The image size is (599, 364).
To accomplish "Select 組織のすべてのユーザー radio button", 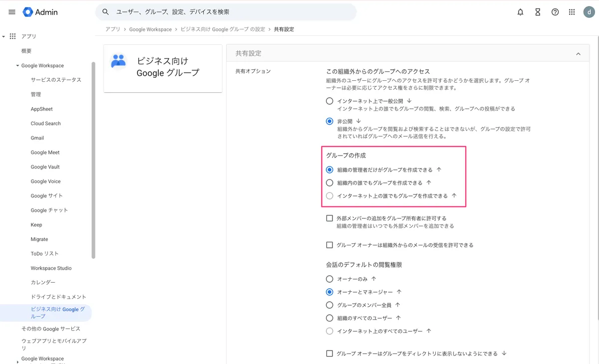I will [x=329, y=318].
